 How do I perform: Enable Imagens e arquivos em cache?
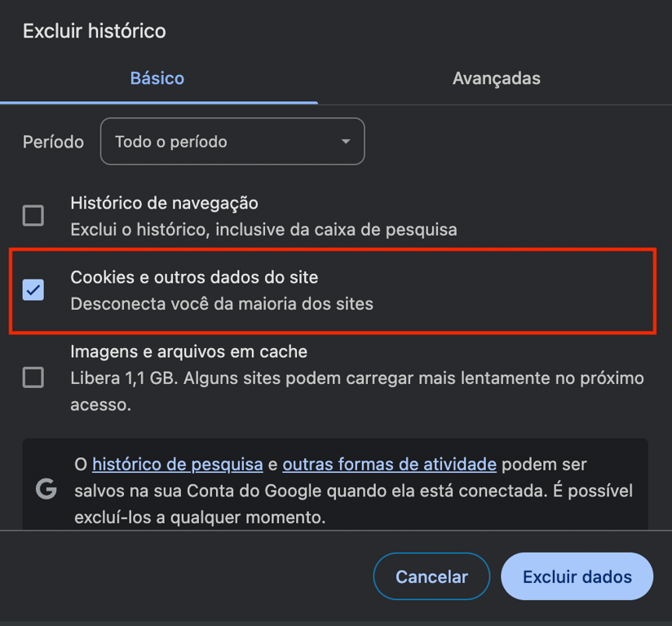pos(33,377)
